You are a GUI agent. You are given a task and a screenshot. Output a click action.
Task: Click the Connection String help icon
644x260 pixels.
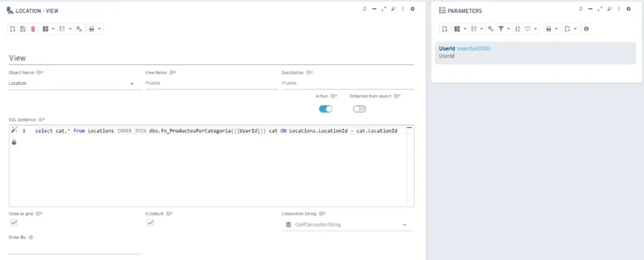point(321,214)
